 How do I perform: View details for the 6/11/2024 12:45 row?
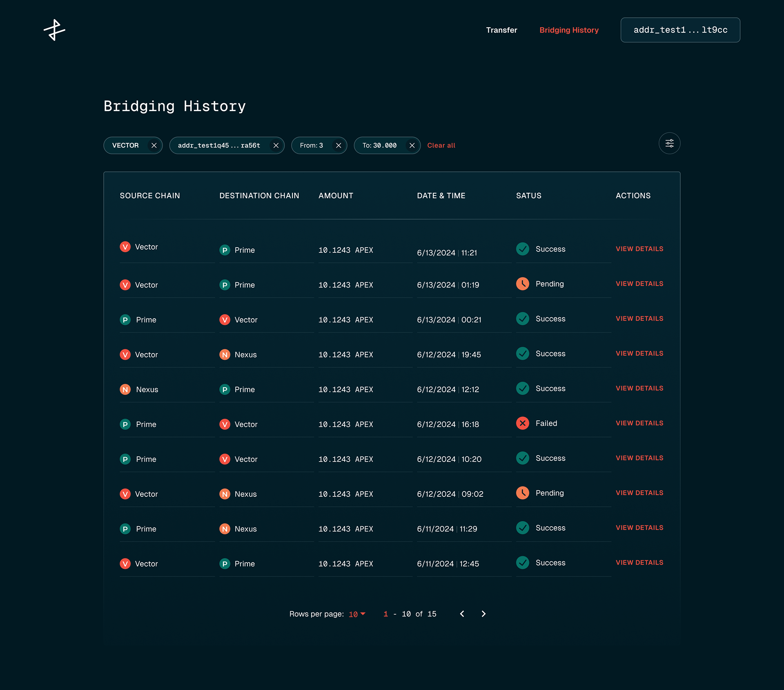tap(639, 563)
